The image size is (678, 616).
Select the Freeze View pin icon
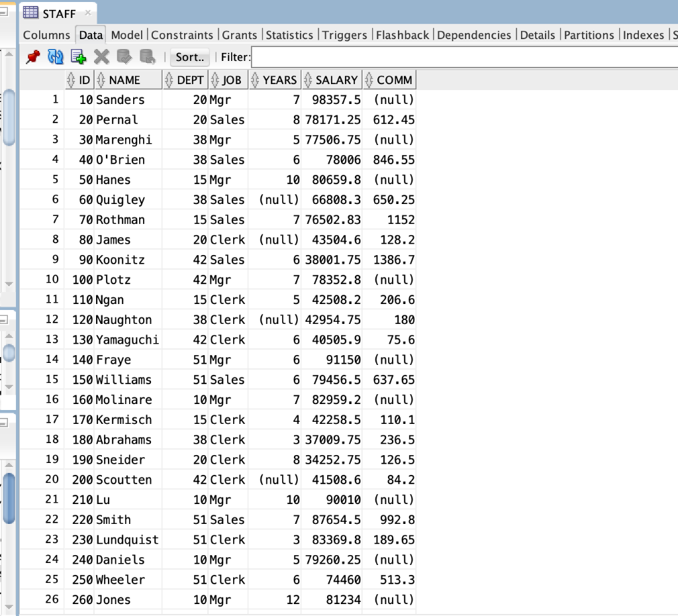click(x=31, y=57)
